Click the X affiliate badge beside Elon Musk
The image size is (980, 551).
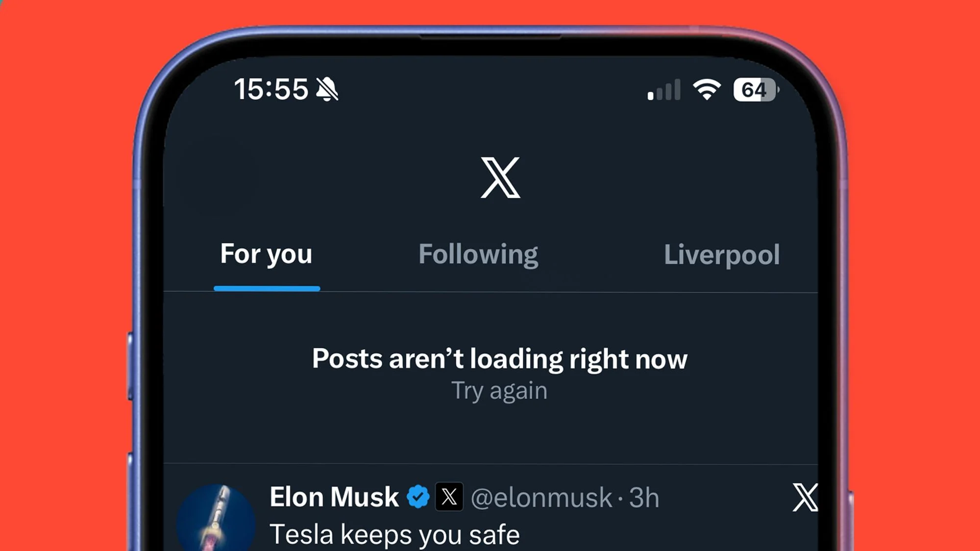coord(449,497)
